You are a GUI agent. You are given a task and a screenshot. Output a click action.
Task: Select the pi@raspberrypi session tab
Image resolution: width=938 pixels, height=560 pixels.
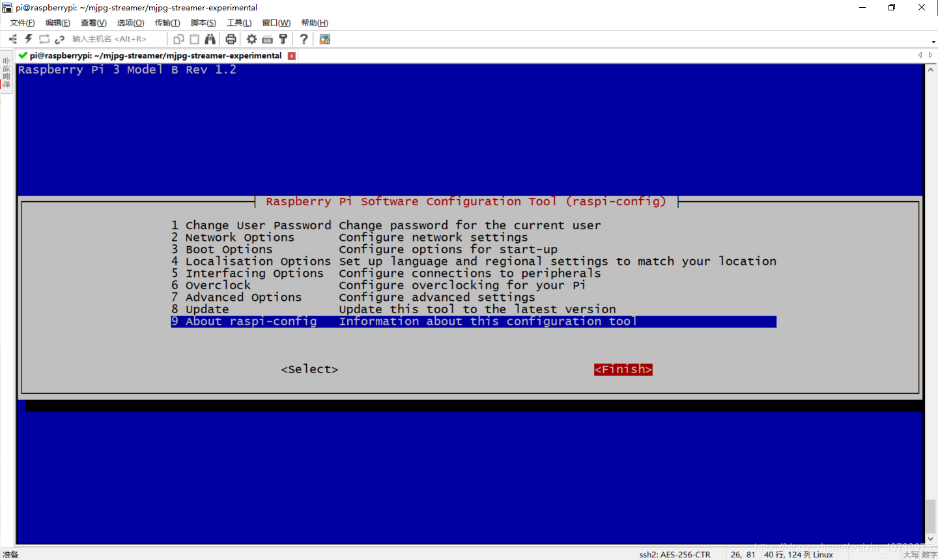coord(156,55)
